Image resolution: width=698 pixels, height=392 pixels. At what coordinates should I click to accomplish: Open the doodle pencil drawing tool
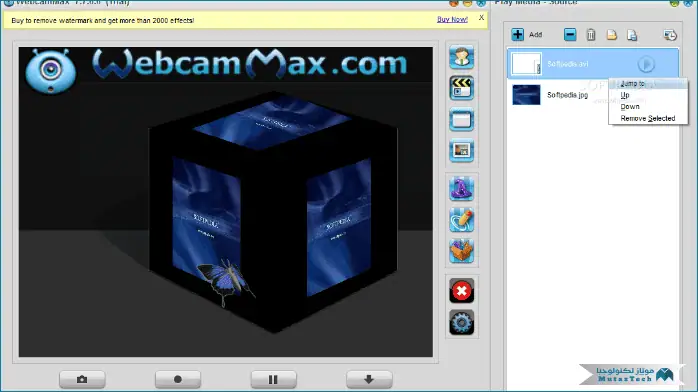tap(462, 220)
